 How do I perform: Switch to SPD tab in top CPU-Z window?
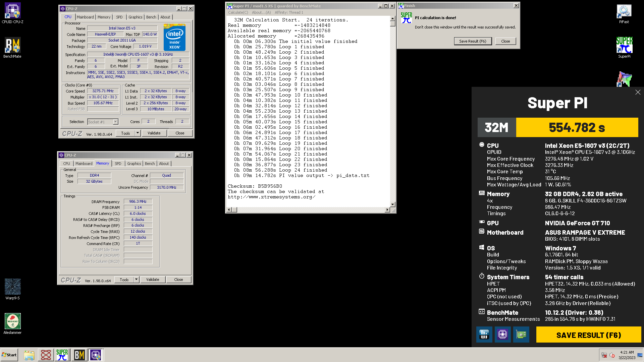119,17
